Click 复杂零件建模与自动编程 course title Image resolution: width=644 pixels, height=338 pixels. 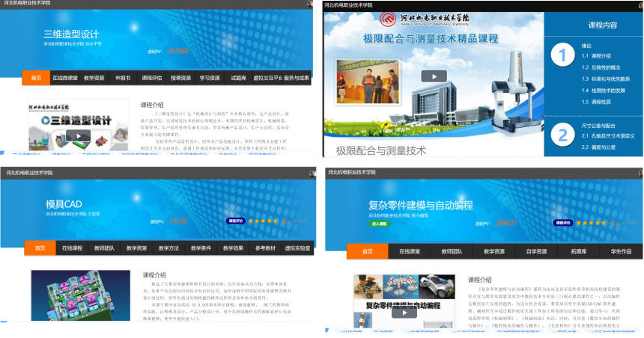[x=421, y=205]
